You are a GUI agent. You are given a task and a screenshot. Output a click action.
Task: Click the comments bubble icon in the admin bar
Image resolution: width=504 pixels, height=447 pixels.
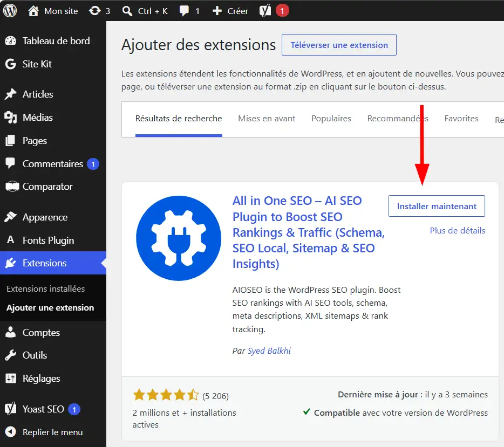pos(184,11)
